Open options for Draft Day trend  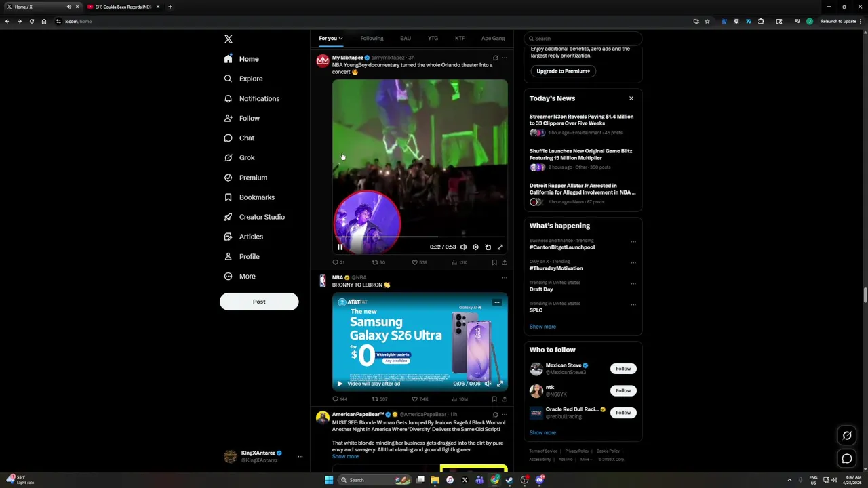point(633,284)
